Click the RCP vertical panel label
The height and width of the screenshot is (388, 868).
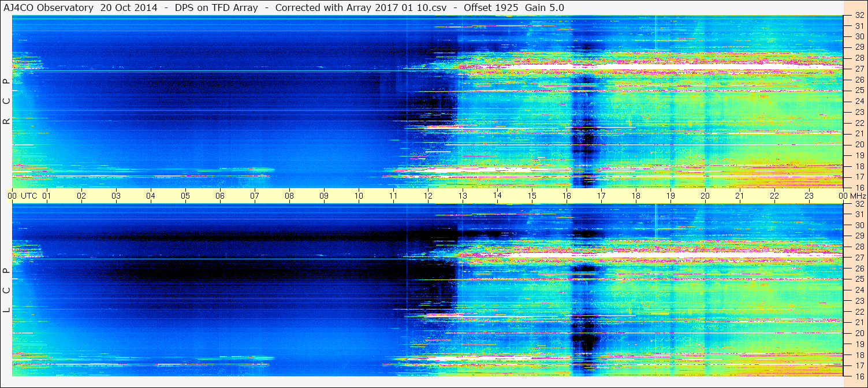pyautogui.click(x=6, y=101)
